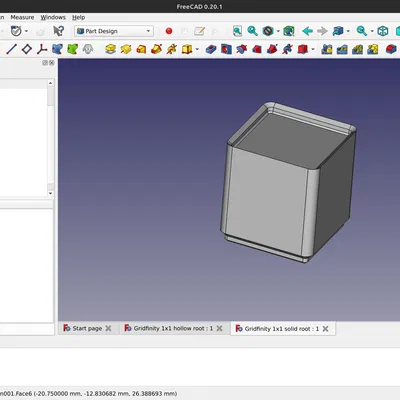This screenshot has height=400, width=400.
Task: Click the What's This help pointer icon
Action: pyautogui.click(x=58, y=31)
